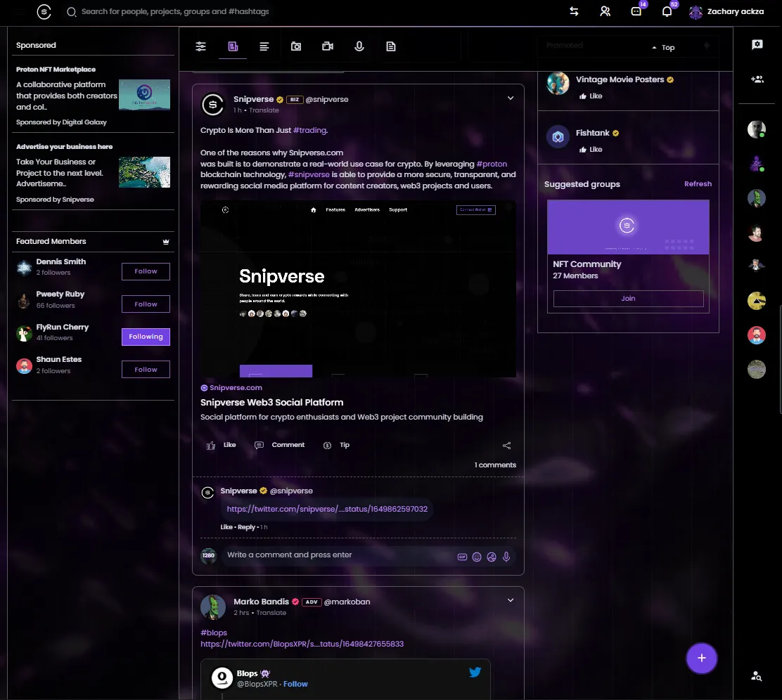The width and height of the screenshot is (782, 700).
Task: Open the Top sort dropdown
Action: tap(663, 47)
